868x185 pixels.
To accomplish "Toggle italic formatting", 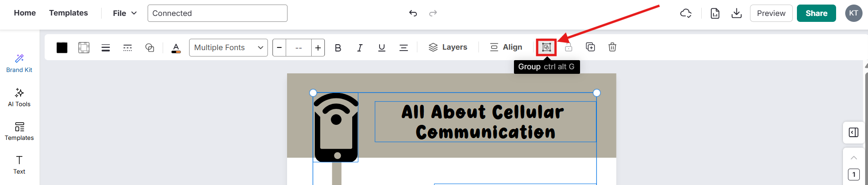I will (x=360, y=48).
